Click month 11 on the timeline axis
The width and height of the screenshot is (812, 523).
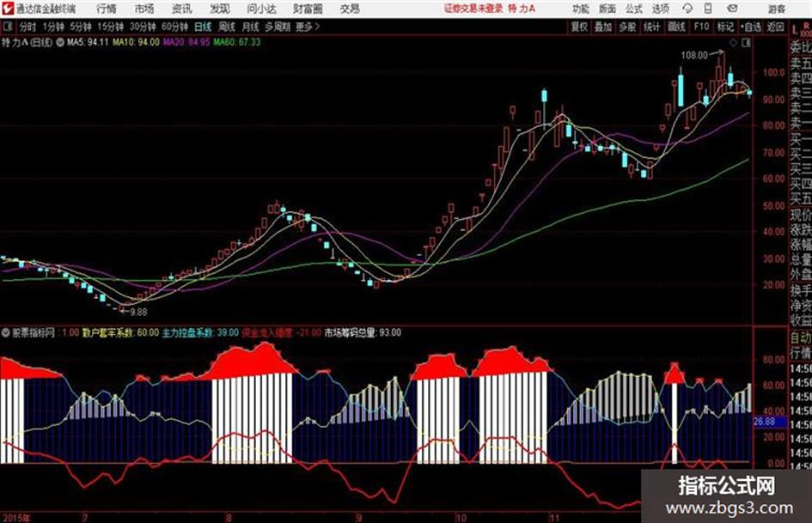(554, 517)
